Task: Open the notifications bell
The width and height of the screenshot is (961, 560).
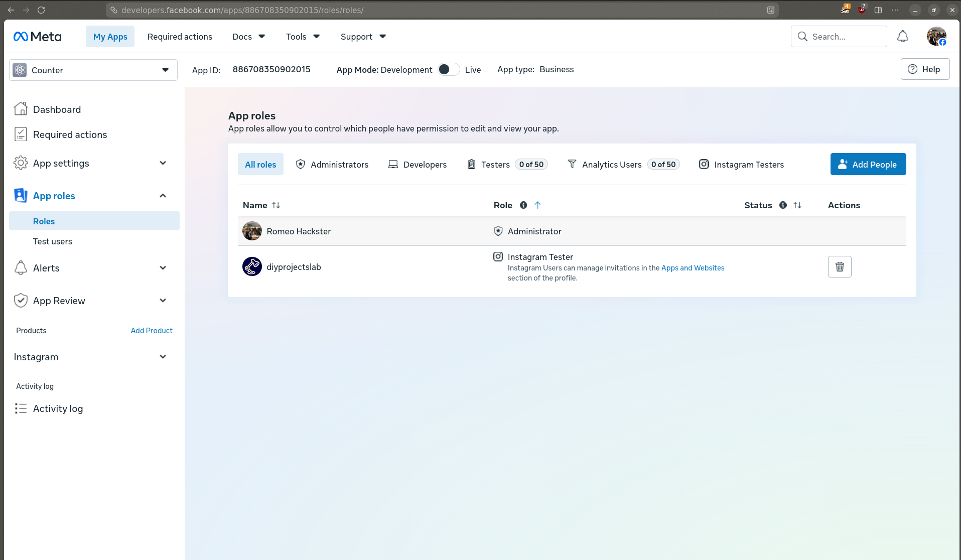Action: tap(903, 37)
